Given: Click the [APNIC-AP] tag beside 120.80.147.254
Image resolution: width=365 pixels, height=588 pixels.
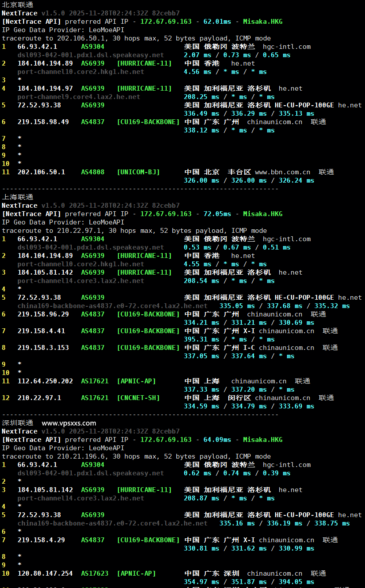Looking at the screenshot, I should click(136, 573).
